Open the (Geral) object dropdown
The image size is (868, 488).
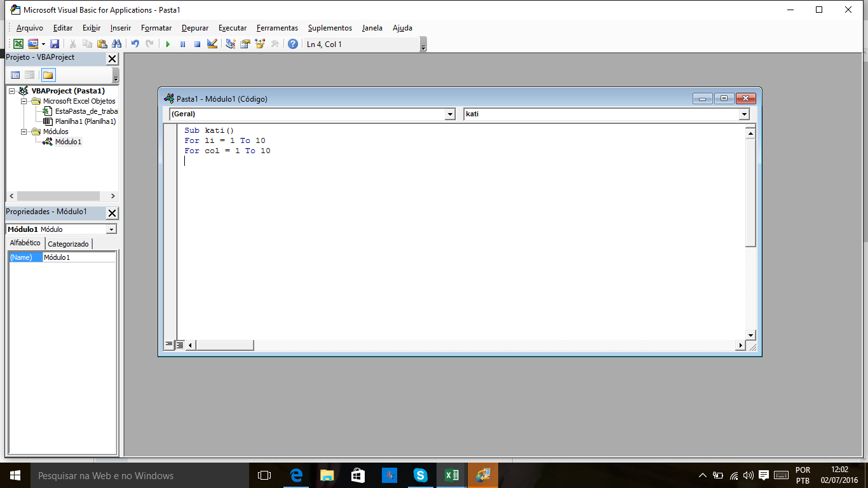coord(451,114)
